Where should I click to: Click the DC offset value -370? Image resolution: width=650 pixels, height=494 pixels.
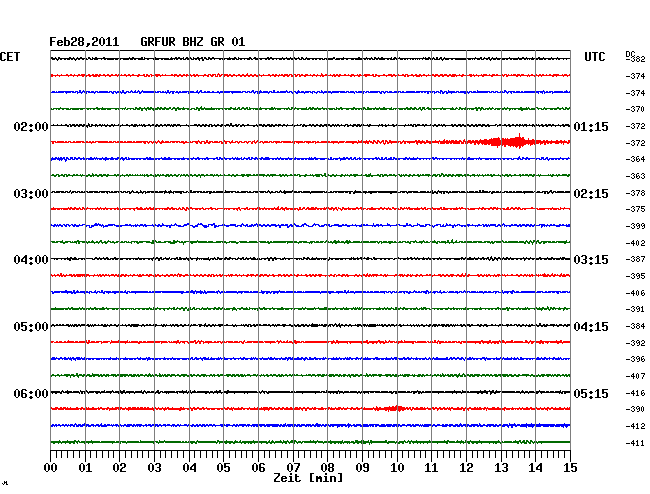tap(635, 109)
